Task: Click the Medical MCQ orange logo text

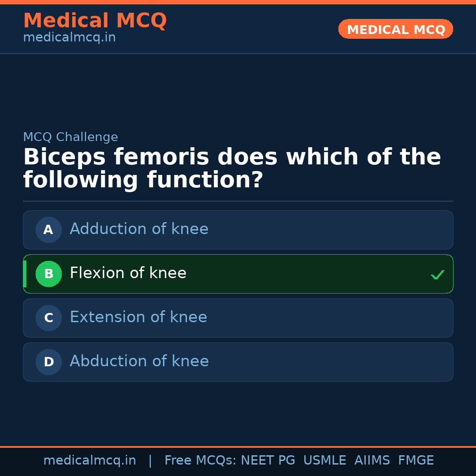Action: [x=95, y=21]
